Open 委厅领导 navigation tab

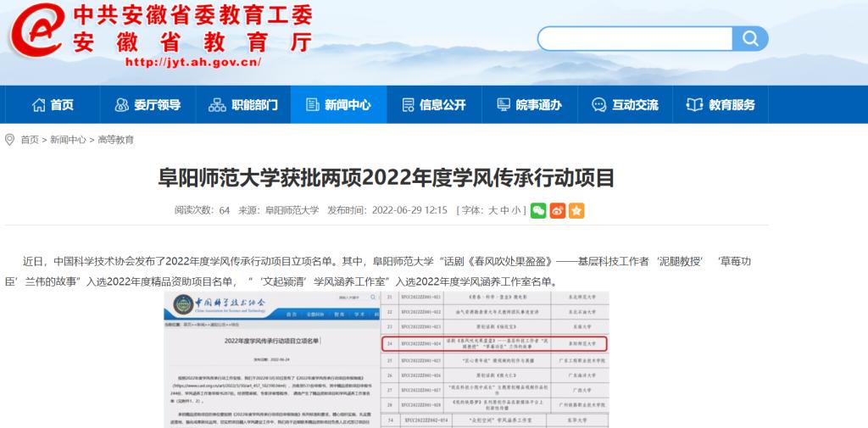click(147, 105)
